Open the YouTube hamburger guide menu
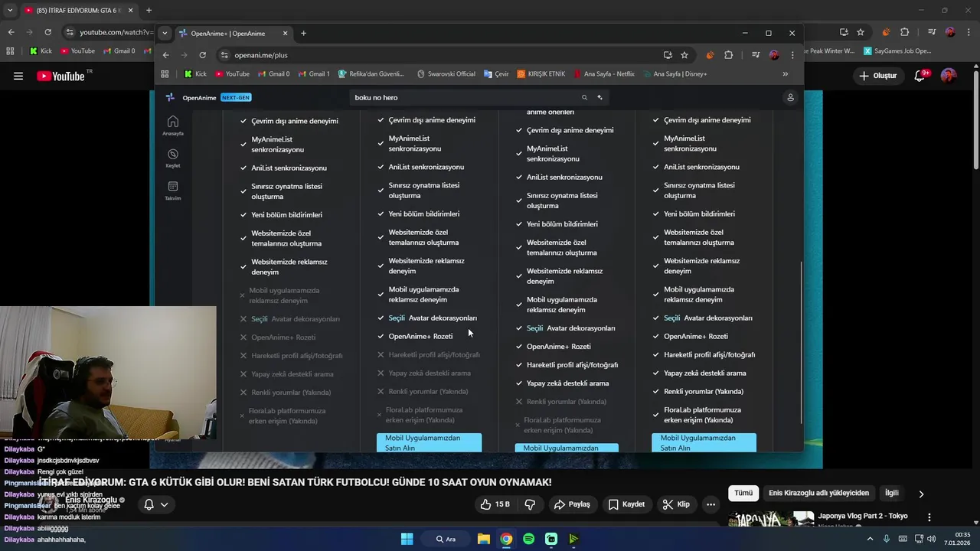The width and height of the screenshot is (980, 551). click(x=18, y=76)
